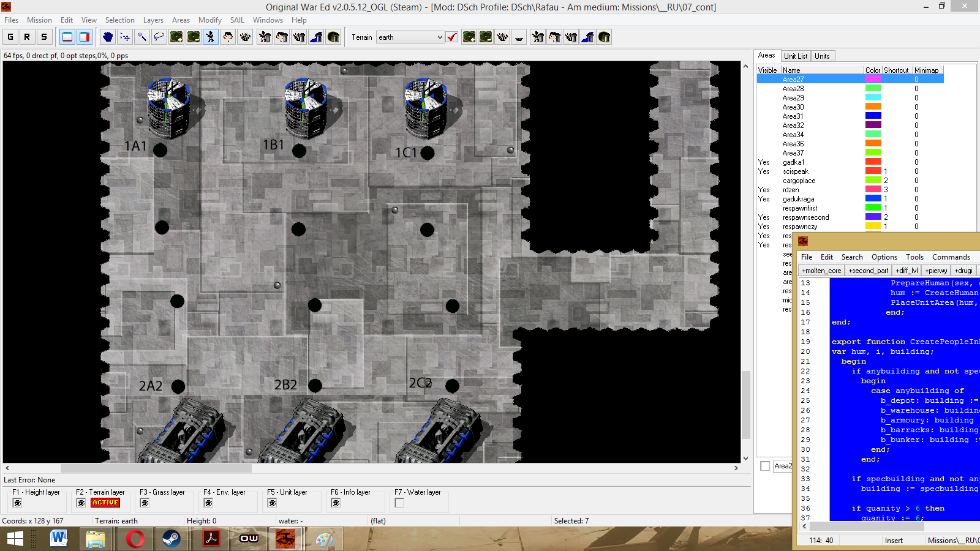Toggle F1 Height layer visibility eye
The image size is (980, 551).
point(17,503)
